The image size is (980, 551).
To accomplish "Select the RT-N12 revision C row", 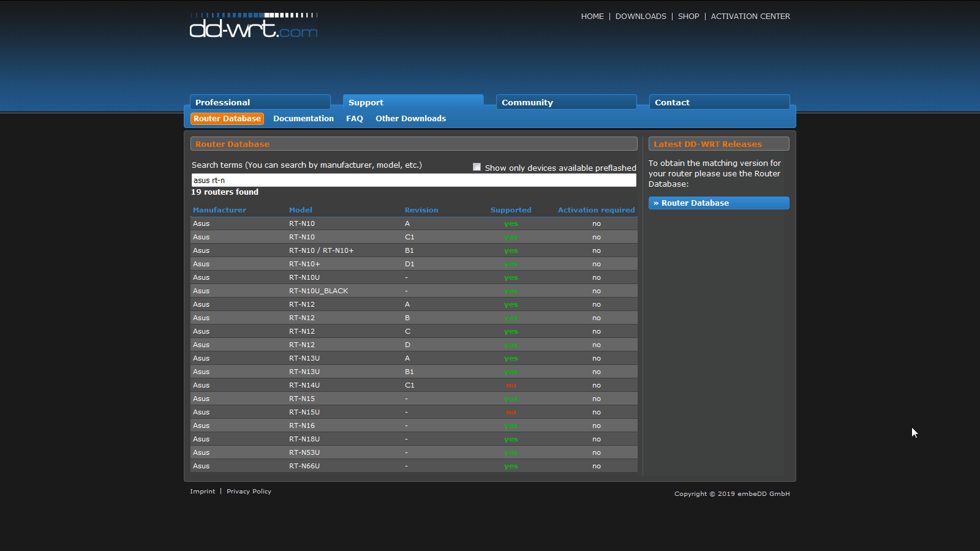I will click(414, 331).
